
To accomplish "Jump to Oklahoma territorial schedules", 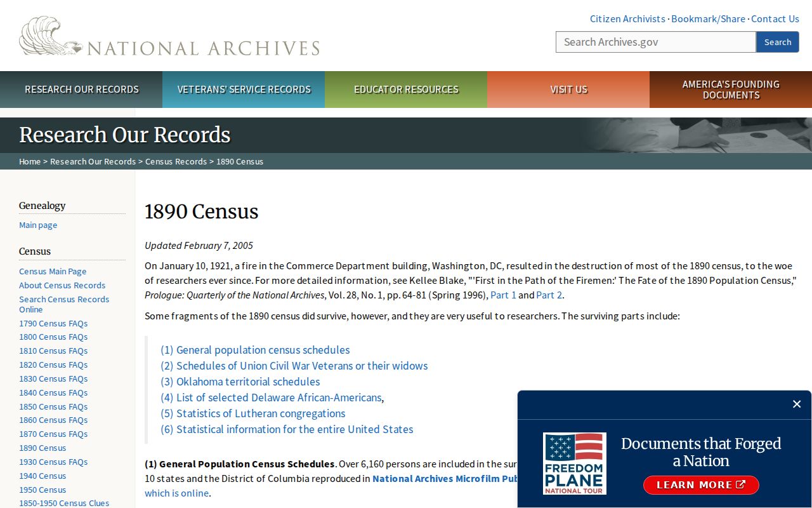I will point(240,382).
